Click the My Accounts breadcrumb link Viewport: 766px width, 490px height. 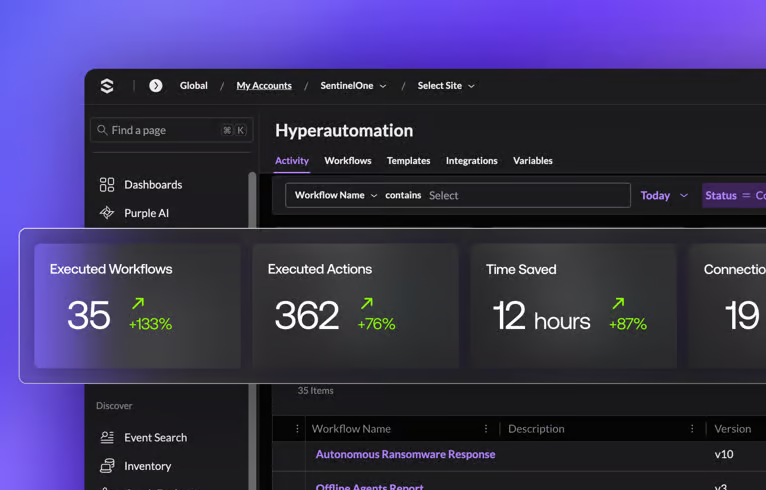pos(264,86)
